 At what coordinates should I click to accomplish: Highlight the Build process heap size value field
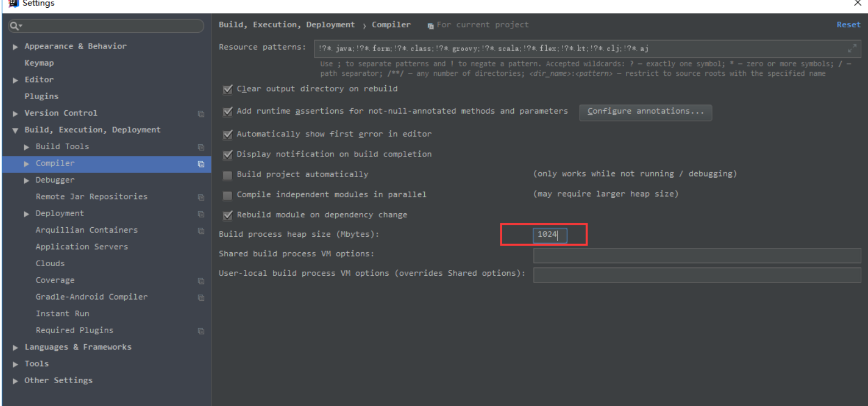pos(550,234)
